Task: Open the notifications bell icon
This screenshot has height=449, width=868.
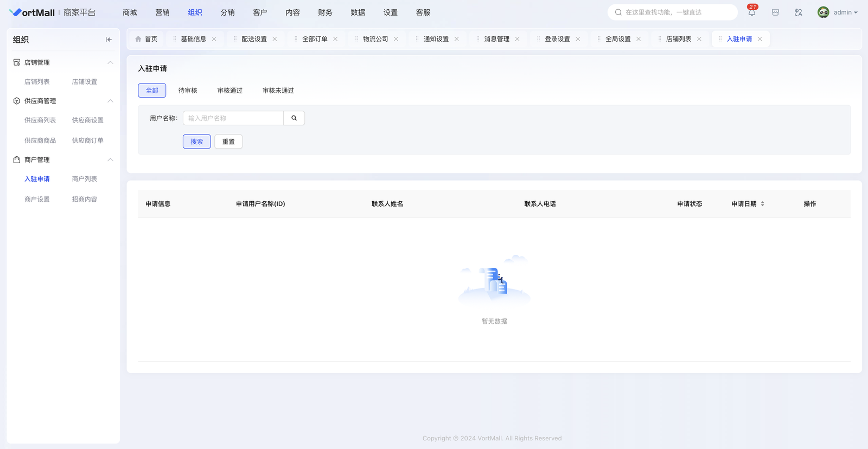Action: click(751, 12)
